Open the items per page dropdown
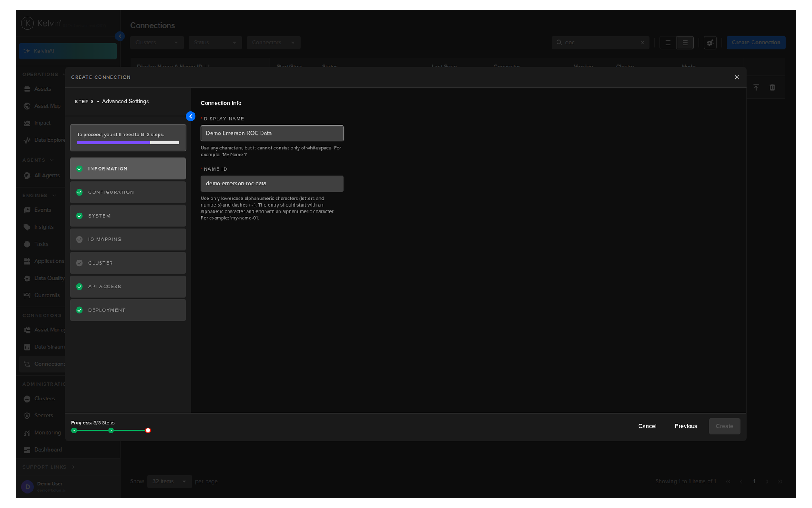 pos(169,481)
